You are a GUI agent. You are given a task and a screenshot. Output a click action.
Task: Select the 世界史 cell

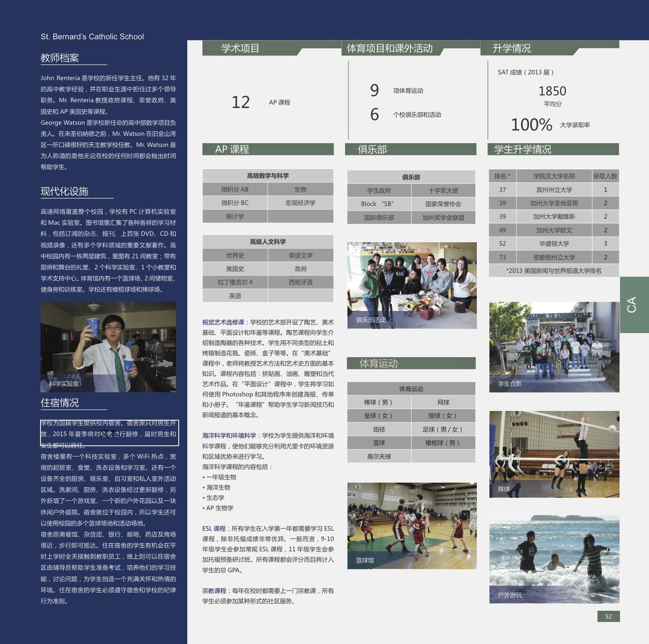tap(235, 255)
